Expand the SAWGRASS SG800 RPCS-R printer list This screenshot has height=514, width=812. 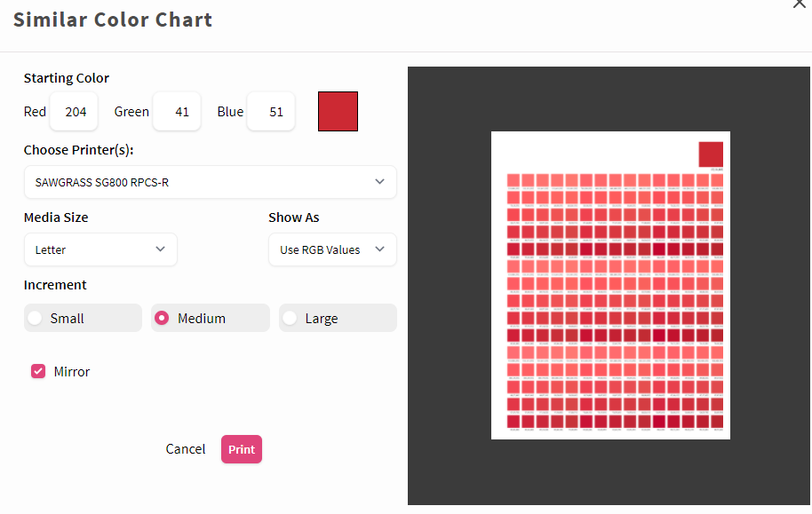click(381, 182)
